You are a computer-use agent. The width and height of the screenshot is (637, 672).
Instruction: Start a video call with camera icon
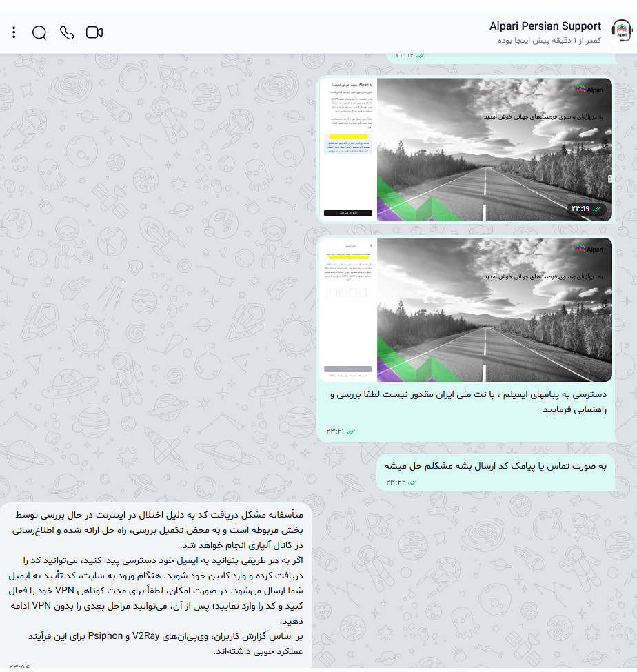point(94,32)
